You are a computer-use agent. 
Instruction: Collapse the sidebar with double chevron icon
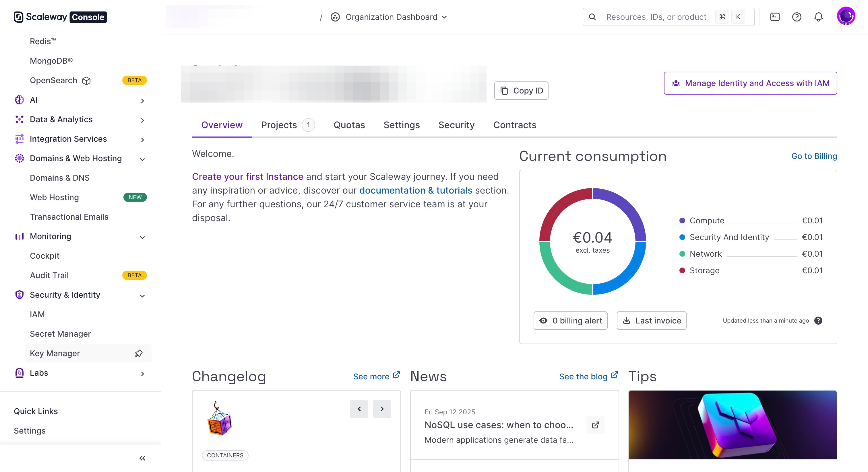click(142, 458)
